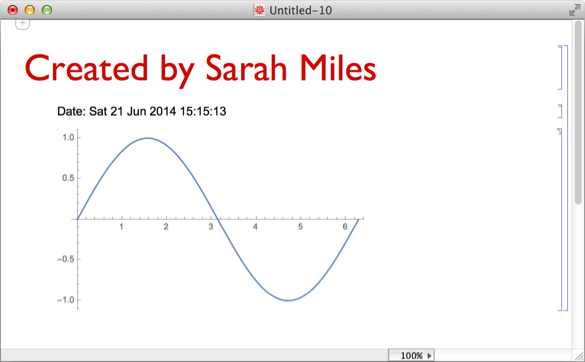Image resolution: width=585 pixels, height=362 pixels.
Task: Place cursor in 'Created by Sarah Miles' title
Action: [200, 69]
